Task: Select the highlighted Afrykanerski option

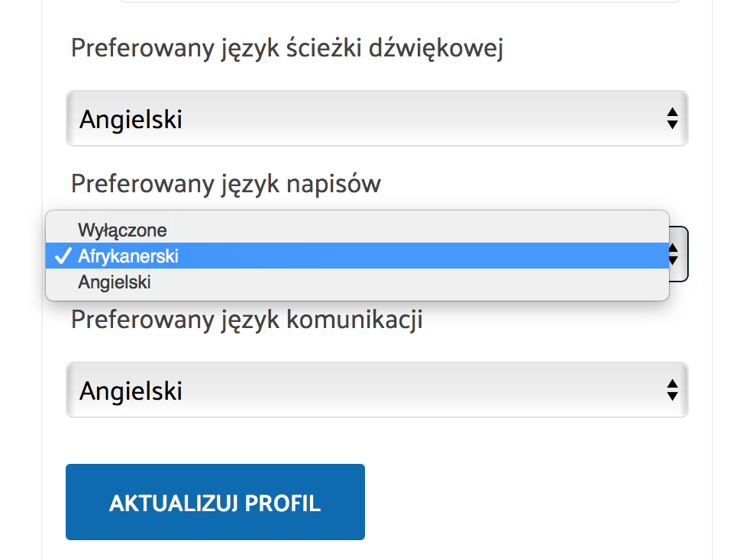Action: tap(128, 256)
